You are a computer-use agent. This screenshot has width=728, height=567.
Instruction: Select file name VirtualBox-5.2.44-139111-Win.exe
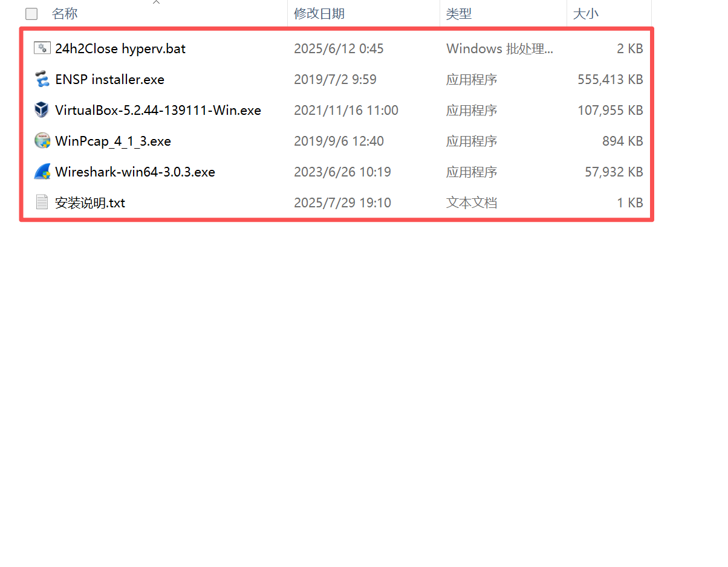(x=158, y=110)
